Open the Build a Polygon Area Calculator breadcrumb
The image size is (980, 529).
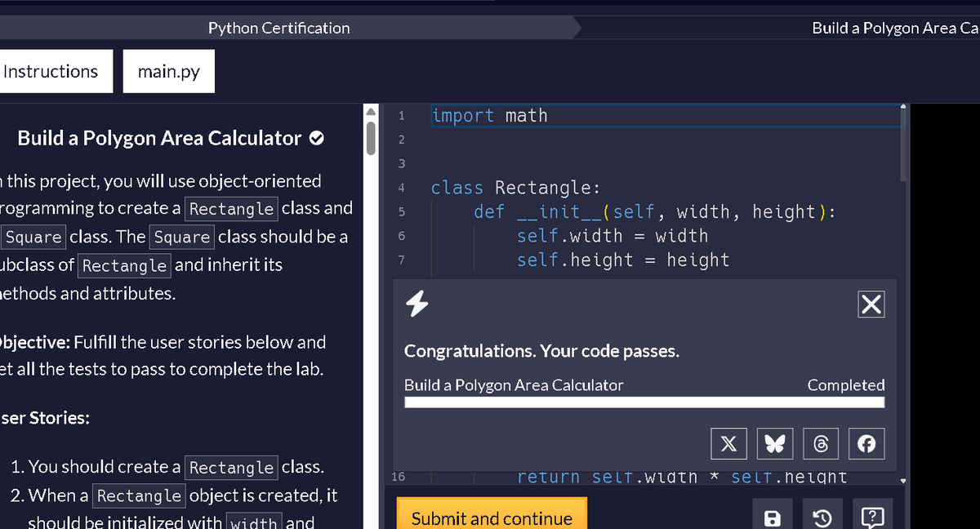tap(895, 28)
